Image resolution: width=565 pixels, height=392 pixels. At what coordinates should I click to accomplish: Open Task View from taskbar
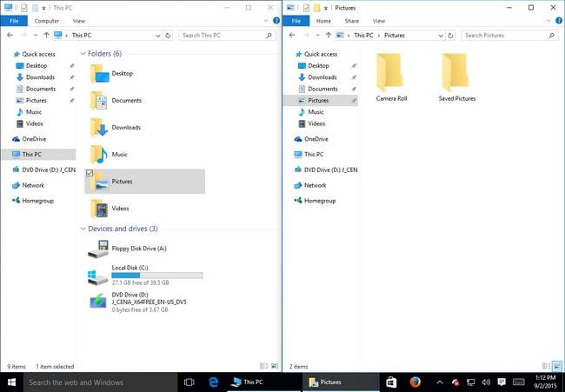click(189, 382)
